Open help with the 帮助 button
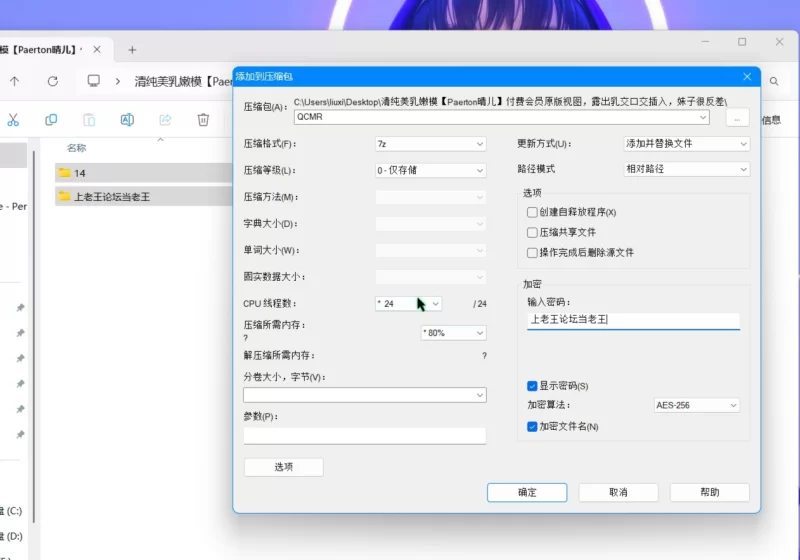The image size is (800, 560). pyautogui.click(x=710, y=492)
